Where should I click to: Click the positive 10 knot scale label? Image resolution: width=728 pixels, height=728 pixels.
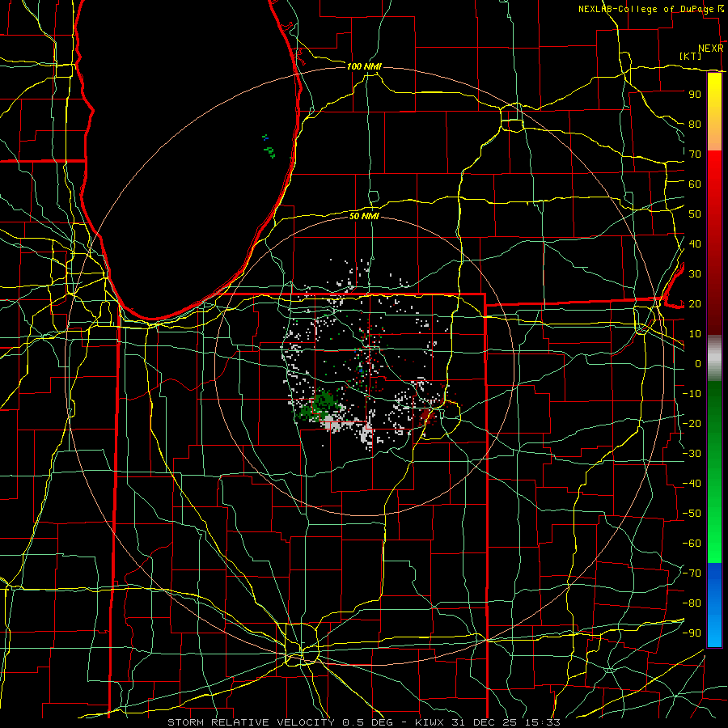pos(695,334)
